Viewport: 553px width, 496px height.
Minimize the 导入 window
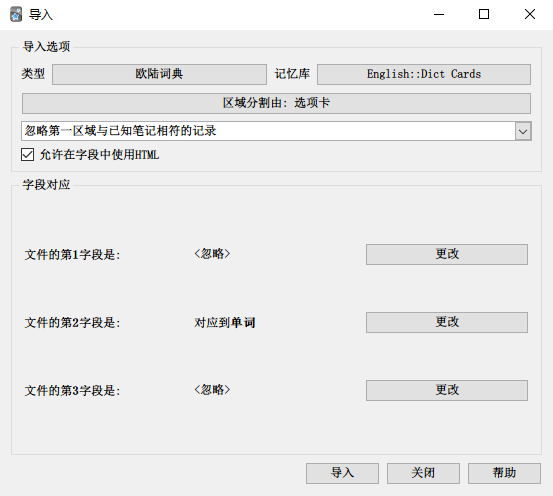(x=439, y=14)
